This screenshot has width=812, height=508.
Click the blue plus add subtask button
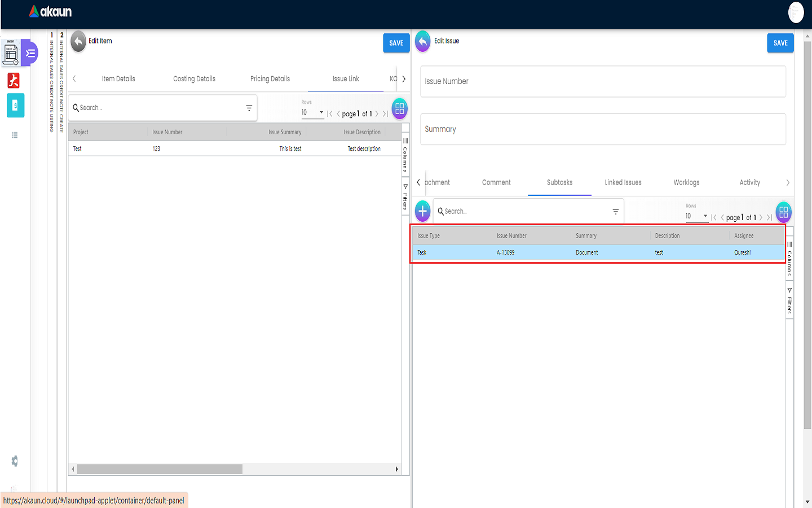pos(422,211)
